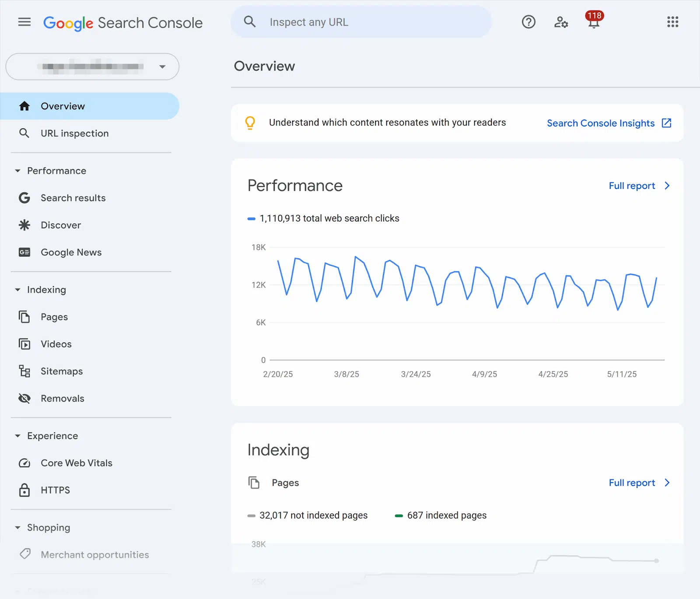Image resolution: width=700 pixels, height=599 pixels.
Task: Click the lightbulb insights icon
Action: click(x=250, y=123)
